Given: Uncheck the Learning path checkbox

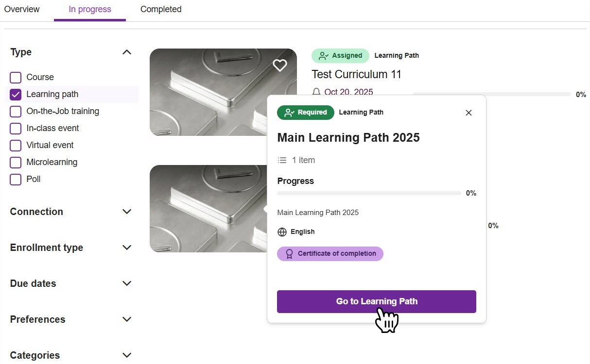Looking at the screenshot, I should pos(16,95).
